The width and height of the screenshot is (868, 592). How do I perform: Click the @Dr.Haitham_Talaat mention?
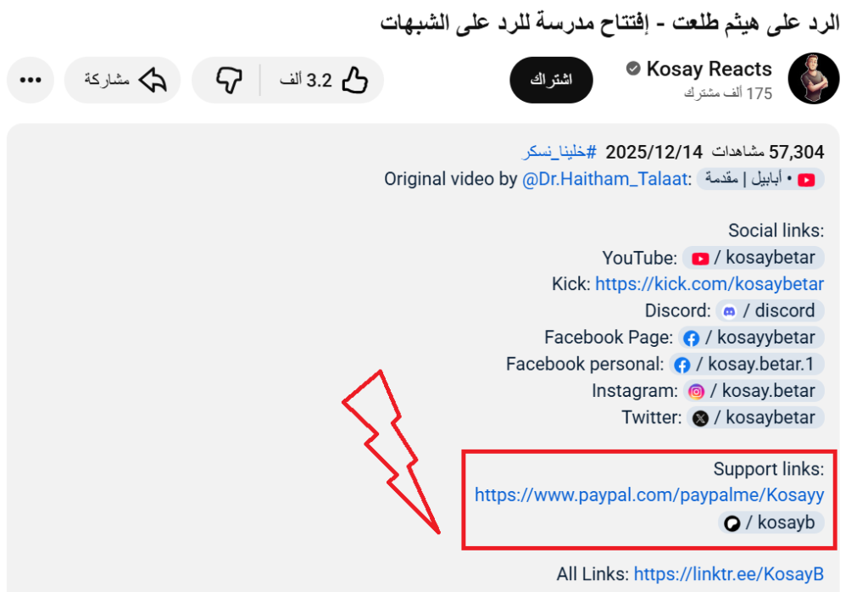[605, 179]
